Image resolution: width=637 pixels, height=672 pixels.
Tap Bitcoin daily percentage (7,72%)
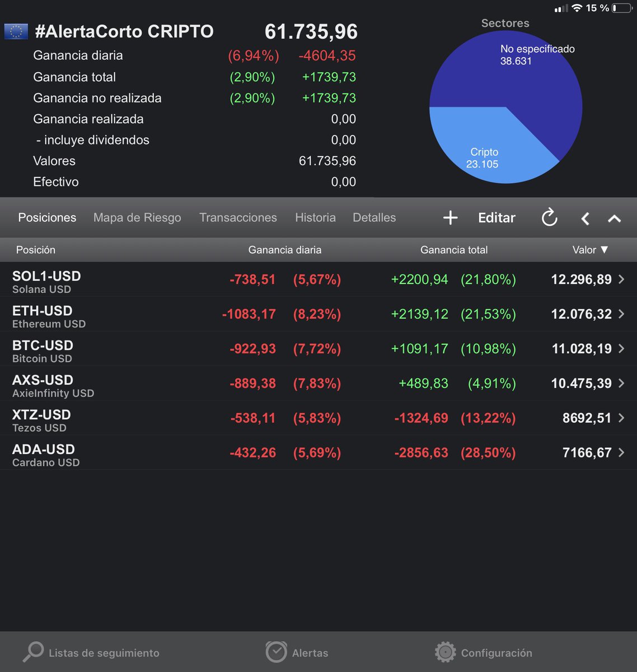point(317,349)
